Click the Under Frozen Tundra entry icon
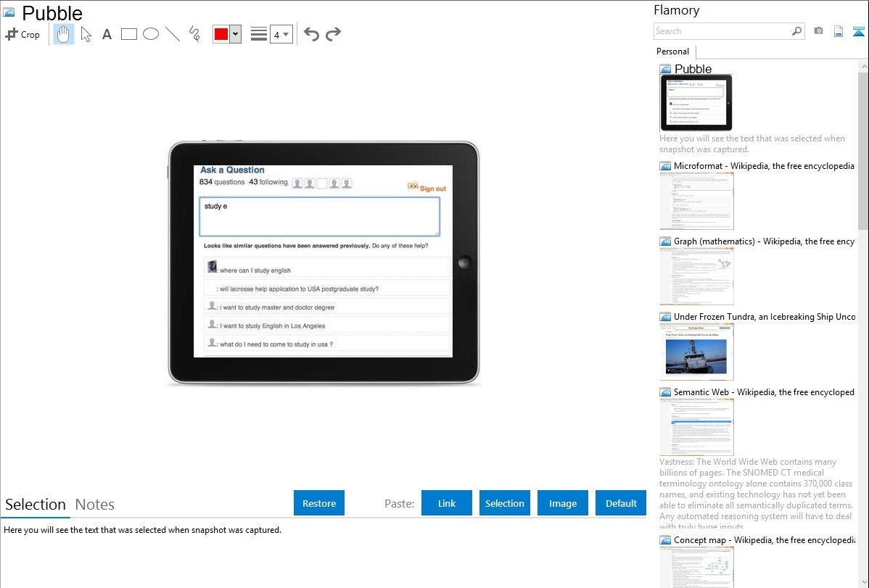Viewport: 869px width, 588px height. 666,316
